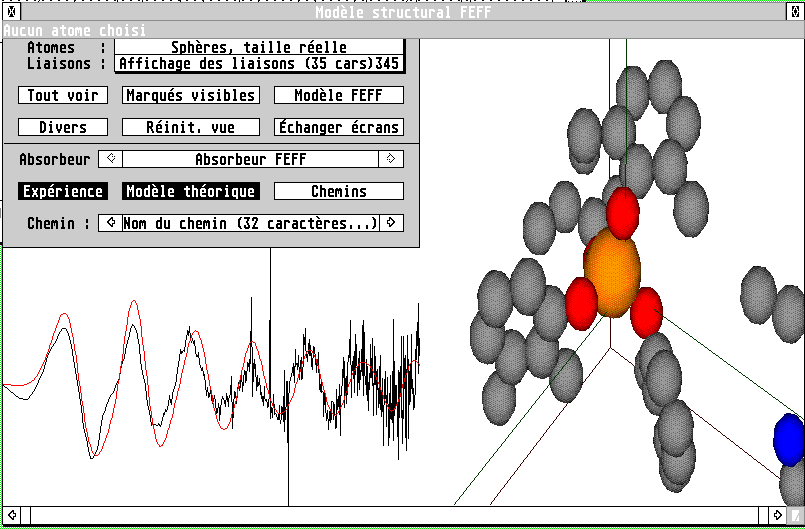Select the blue atom sphere
Viewport: 805px width, 529px height.
tap(788, 439)
